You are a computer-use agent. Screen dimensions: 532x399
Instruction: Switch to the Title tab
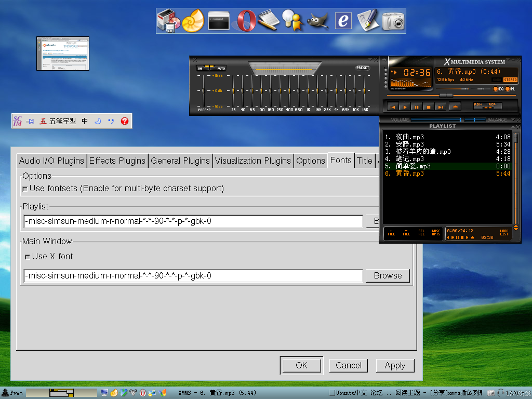(x=364, y=161)
